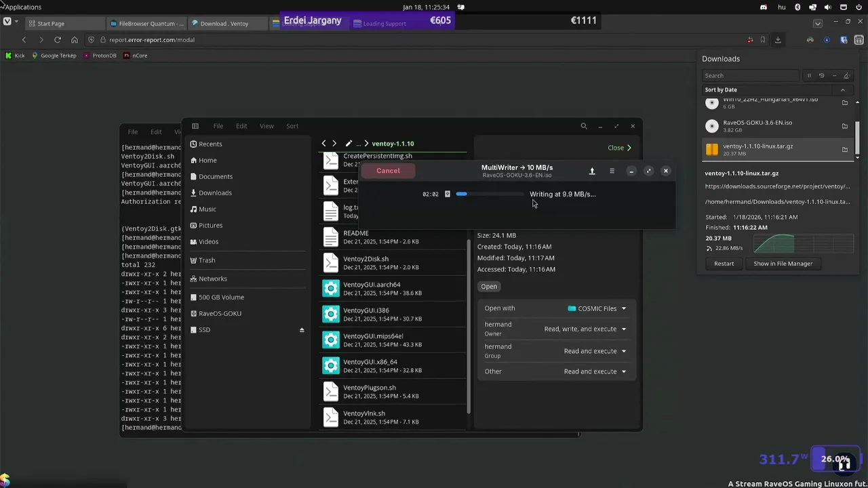Open Trash in the file manager sidebar

(247, 260)
